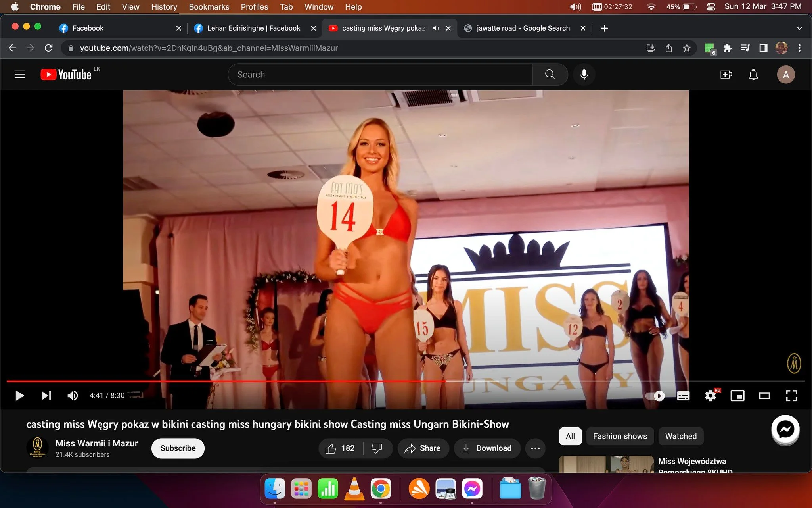Open YouTube notifications bell
The height and width of the screenshot is (508, 812).
click(x=753, y=74)
